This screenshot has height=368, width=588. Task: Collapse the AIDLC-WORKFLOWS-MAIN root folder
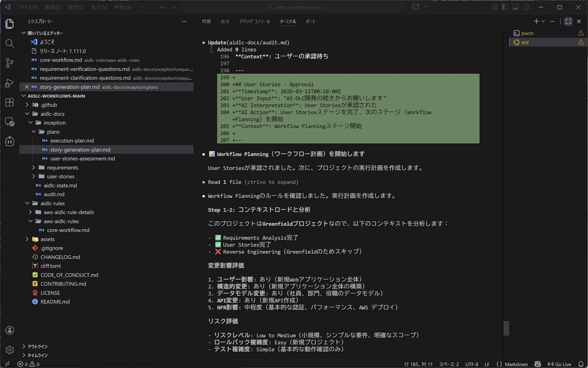[x=106, y=96]
